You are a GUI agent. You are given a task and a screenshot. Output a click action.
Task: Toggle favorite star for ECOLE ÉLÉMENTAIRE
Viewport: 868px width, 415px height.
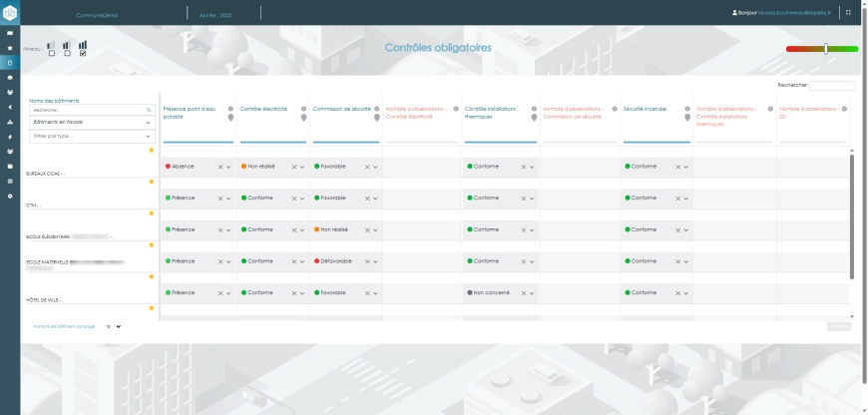coord(151,213)
